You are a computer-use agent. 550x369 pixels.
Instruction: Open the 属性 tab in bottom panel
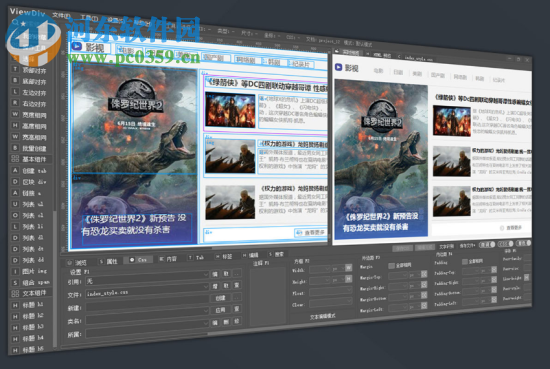pyautogui.click(x=109, y=262)
